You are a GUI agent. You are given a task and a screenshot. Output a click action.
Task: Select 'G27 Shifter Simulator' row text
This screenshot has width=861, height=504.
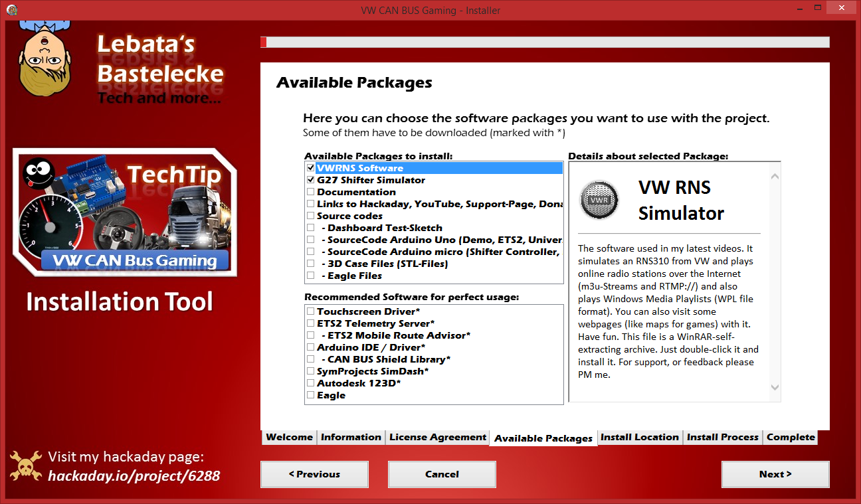pyautogui.click(x=371, y=180)
